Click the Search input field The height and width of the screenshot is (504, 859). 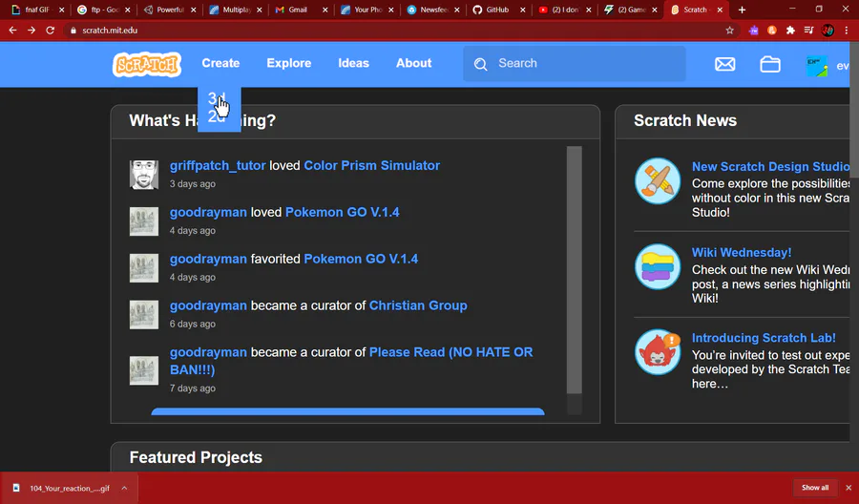point(575,64)
